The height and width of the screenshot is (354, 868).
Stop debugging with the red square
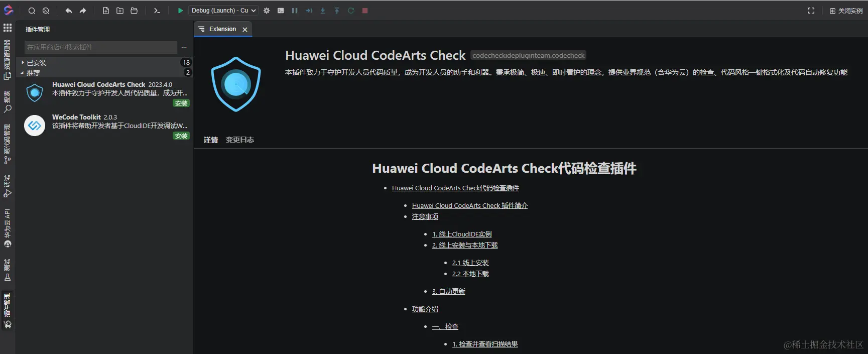point(365,11)
